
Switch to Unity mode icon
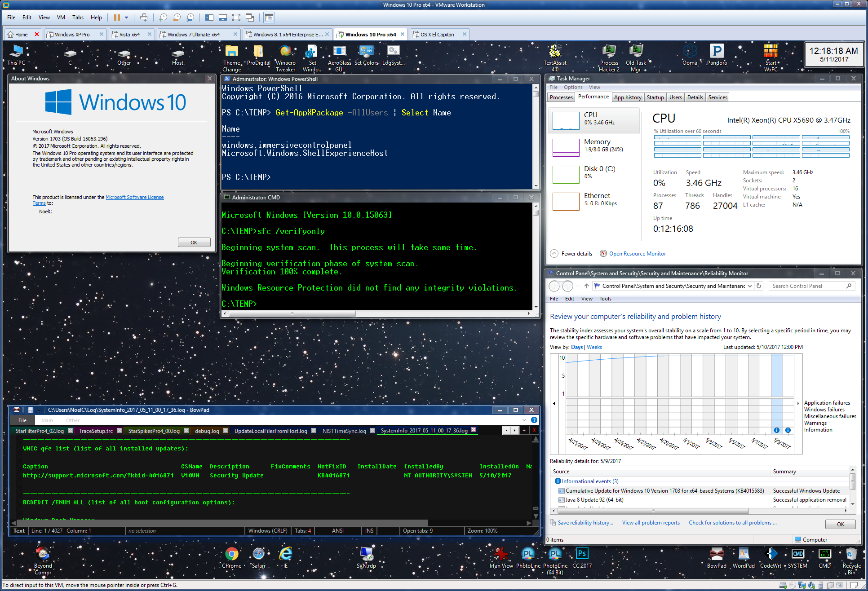pyautogui.click(x=250, y=18)
